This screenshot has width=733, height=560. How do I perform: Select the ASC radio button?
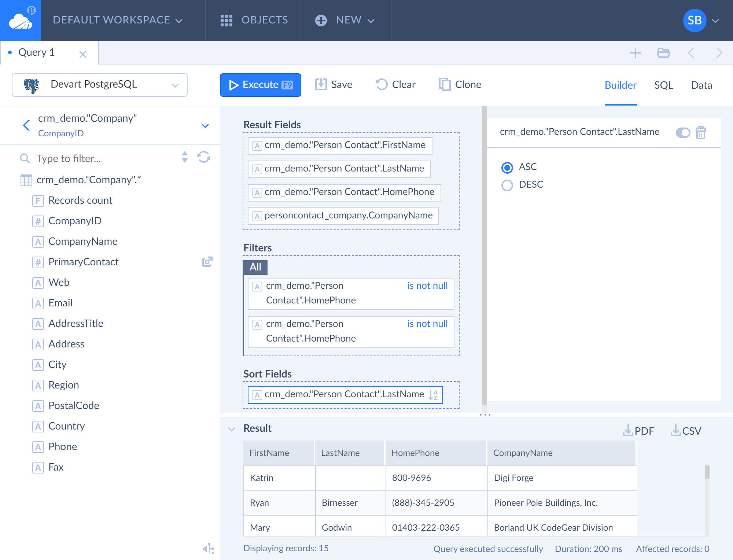[507, 167]
